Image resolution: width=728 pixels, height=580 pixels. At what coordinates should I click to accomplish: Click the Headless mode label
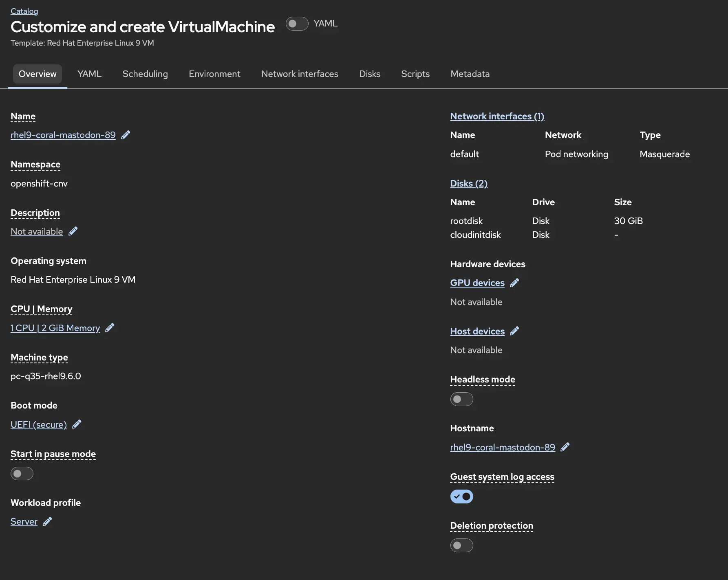point(483,379)
